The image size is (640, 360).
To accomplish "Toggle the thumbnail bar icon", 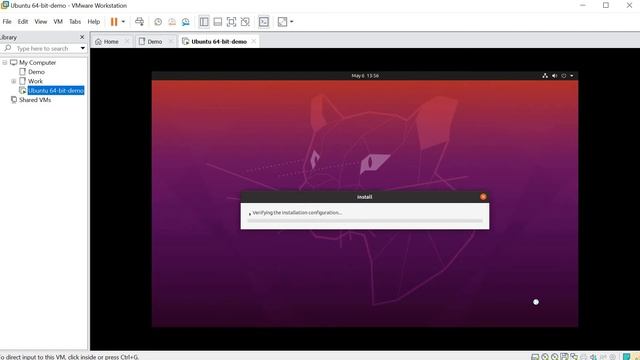I will [218, 22].
